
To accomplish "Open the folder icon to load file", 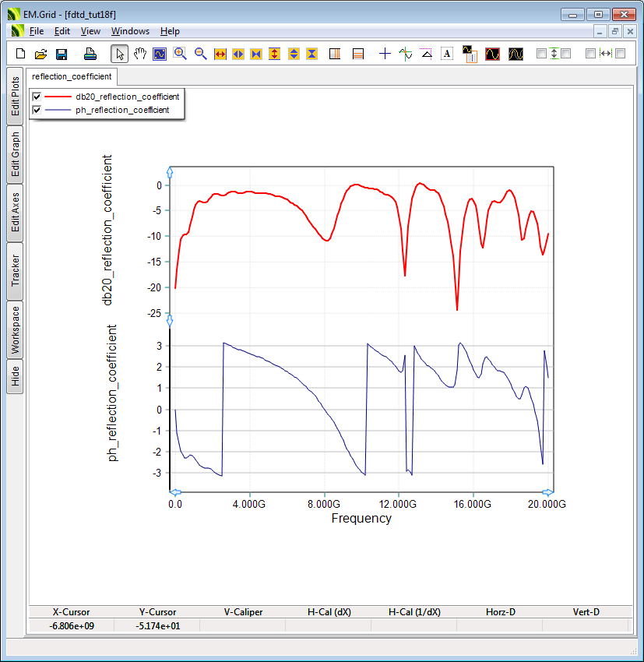I will (41, 54).
